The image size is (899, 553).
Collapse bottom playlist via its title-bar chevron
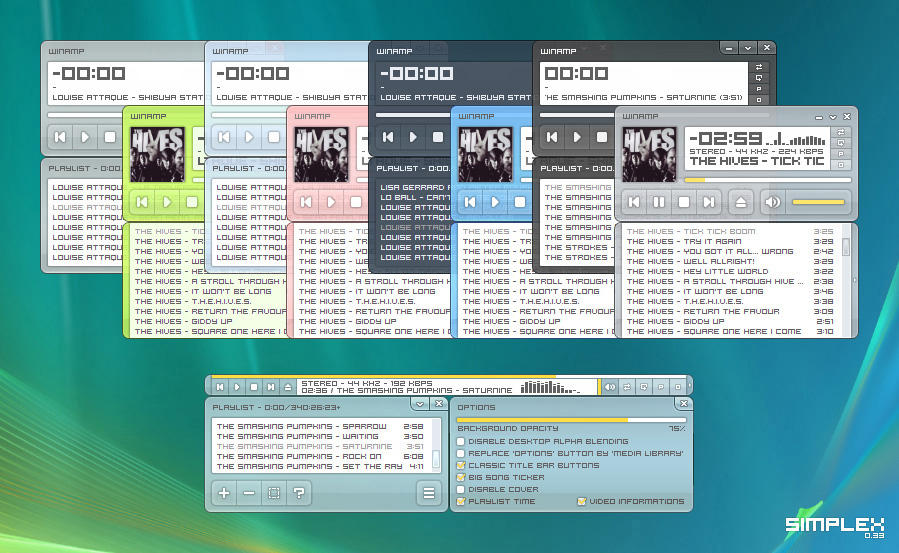point(420,404)
